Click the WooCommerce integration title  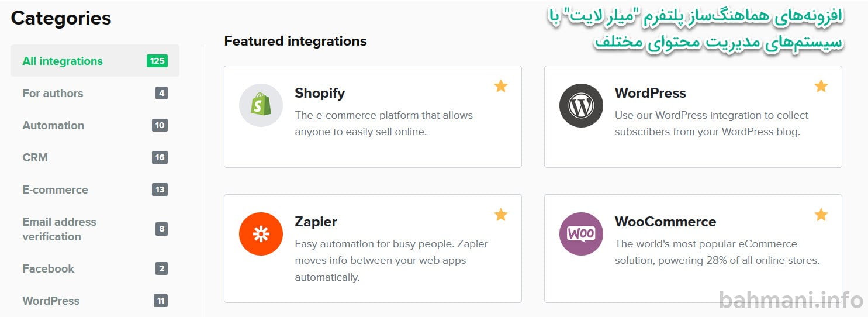point(665,222)
